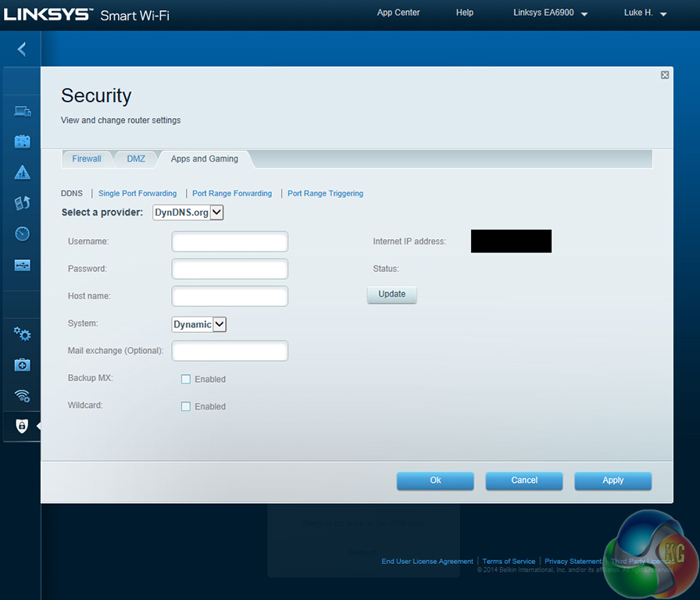Focus the Mail exchange input field

(x=230, y=351)
